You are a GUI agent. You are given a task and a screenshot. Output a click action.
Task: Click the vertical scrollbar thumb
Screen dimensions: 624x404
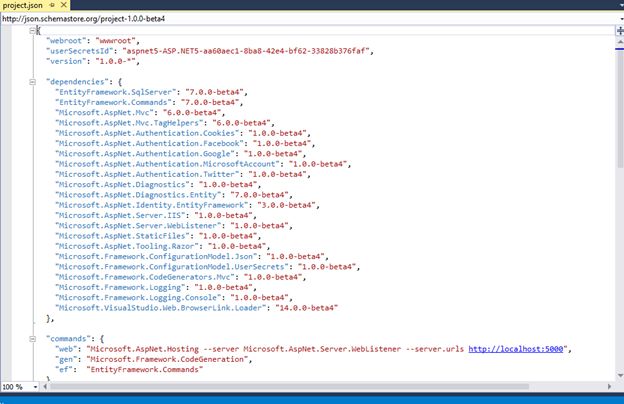[620, 107]
